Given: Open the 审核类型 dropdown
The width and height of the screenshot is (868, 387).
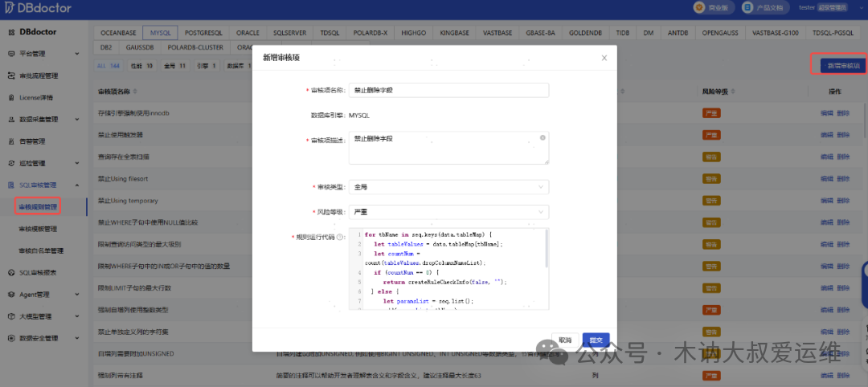Looking at the screenshot, I should [x=449, y=187].
